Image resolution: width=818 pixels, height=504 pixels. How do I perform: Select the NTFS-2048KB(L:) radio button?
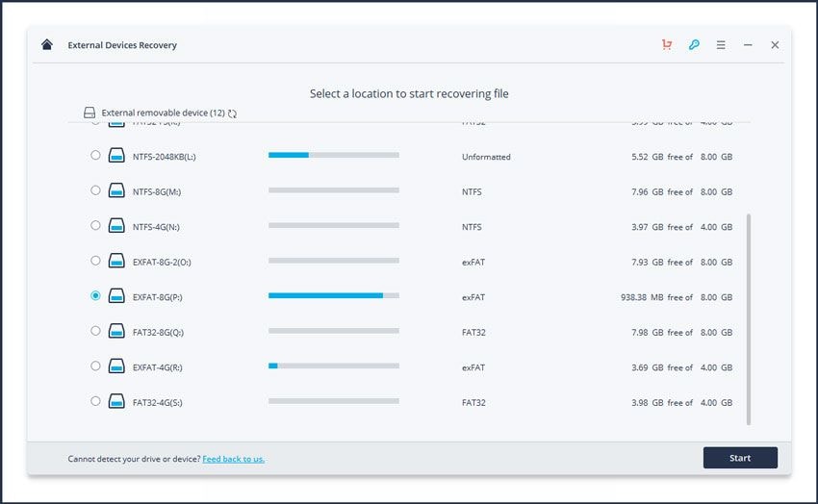pyautogui.click(x=95, y=155)
